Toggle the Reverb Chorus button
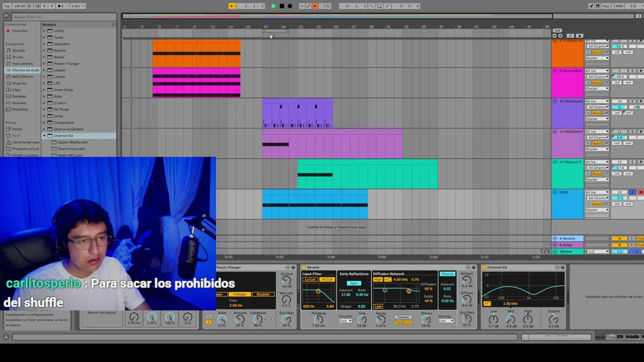 point(447,275)
